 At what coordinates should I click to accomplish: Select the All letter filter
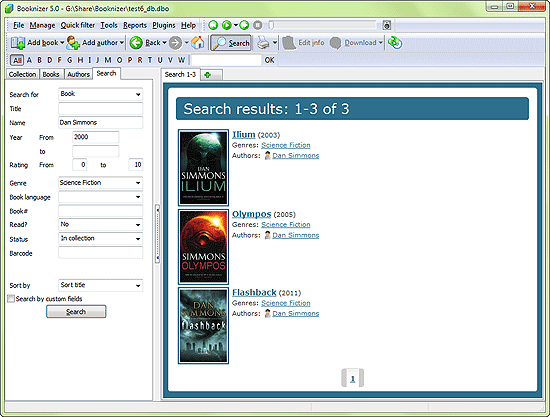coord(17,60)
